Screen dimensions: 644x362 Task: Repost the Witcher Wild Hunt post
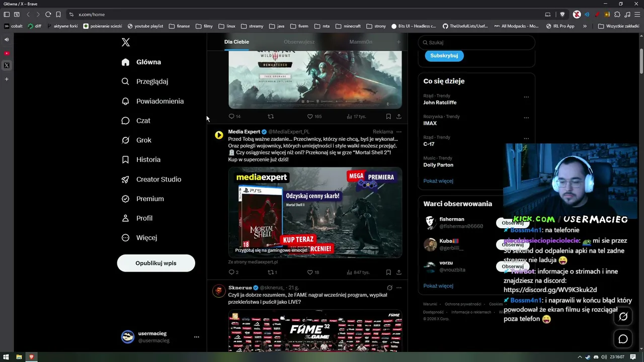271,116
